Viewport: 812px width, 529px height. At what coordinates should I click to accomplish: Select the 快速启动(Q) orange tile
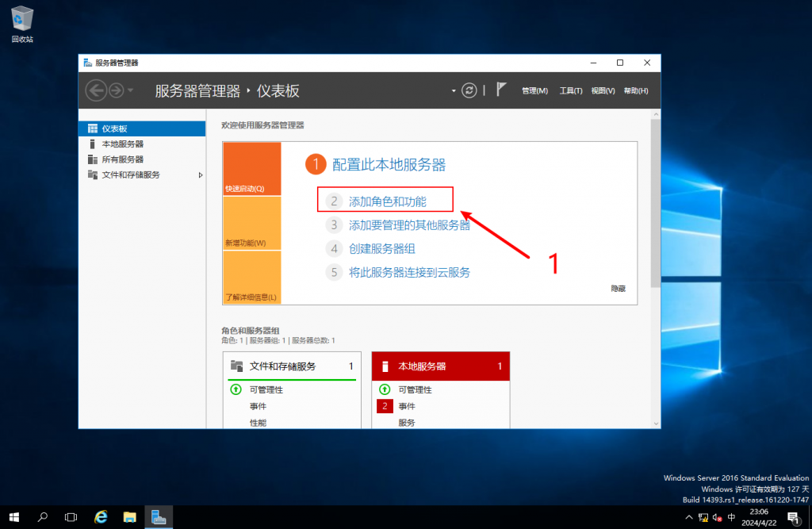click(252, 169)
